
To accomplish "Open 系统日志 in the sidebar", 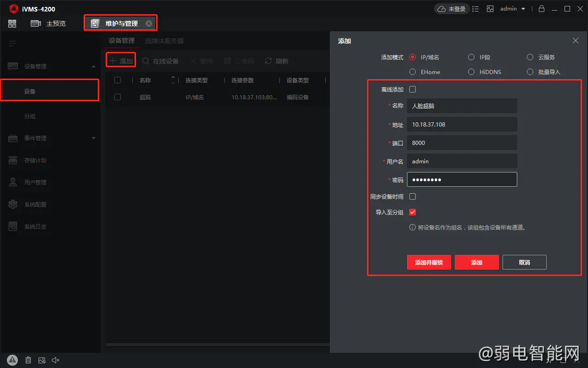I will tap(35, 226).
